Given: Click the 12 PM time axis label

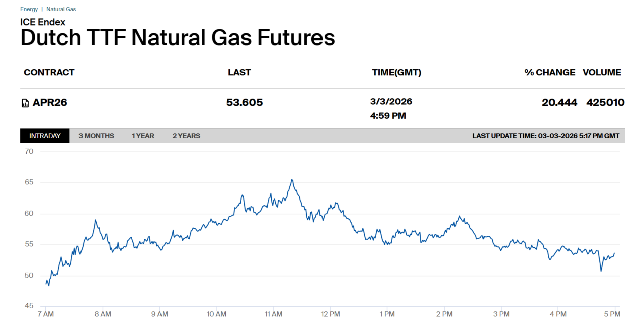Looking at the screenshot, I should pyautogui.click(x=330, y=314).
